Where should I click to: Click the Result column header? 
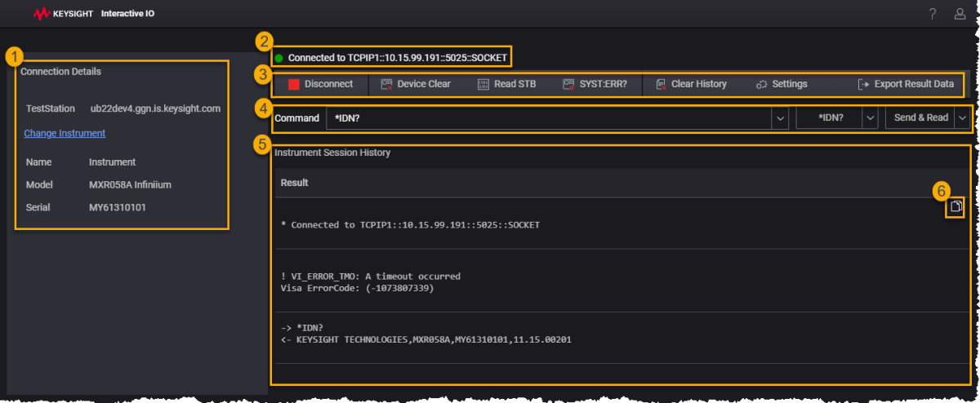(294, 183)
